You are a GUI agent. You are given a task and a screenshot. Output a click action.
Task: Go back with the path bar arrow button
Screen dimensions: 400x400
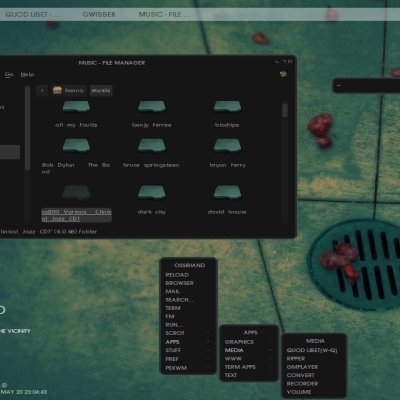tap(42, 90)
